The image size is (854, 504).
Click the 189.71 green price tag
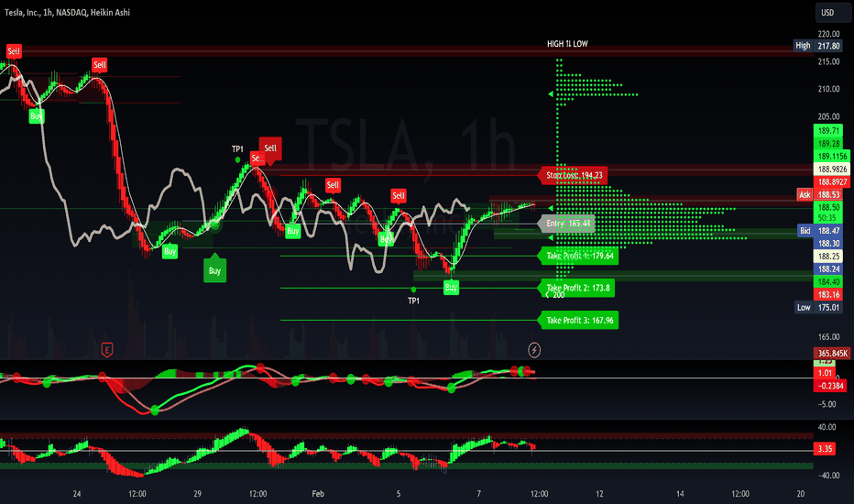(828, 131)
